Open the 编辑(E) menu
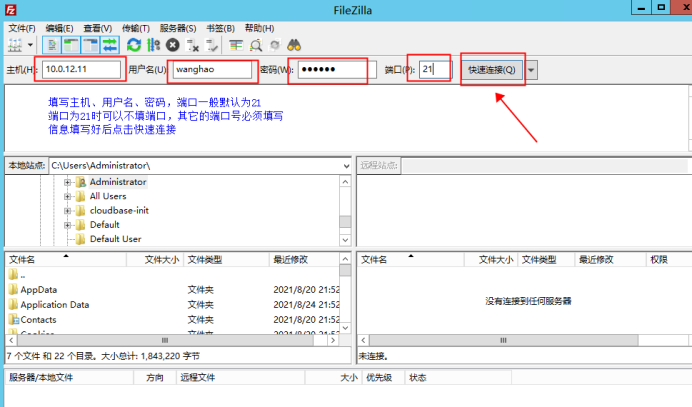Screen dimensions: 692x407 (x=60, y=28)
